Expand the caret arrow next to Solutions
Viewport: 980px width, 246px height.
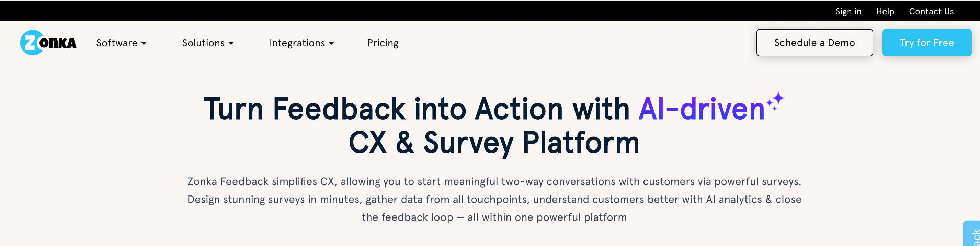pos(231,43)
